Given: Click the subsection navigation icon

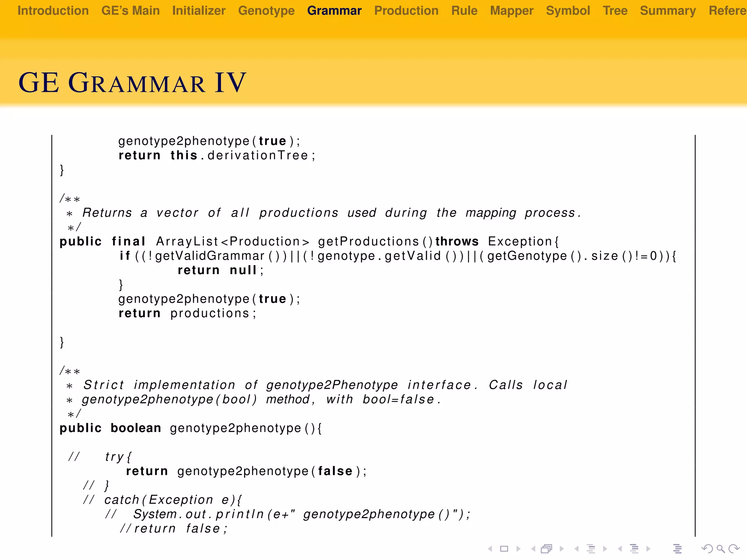Looking at the screenshot, I should 591,549.
